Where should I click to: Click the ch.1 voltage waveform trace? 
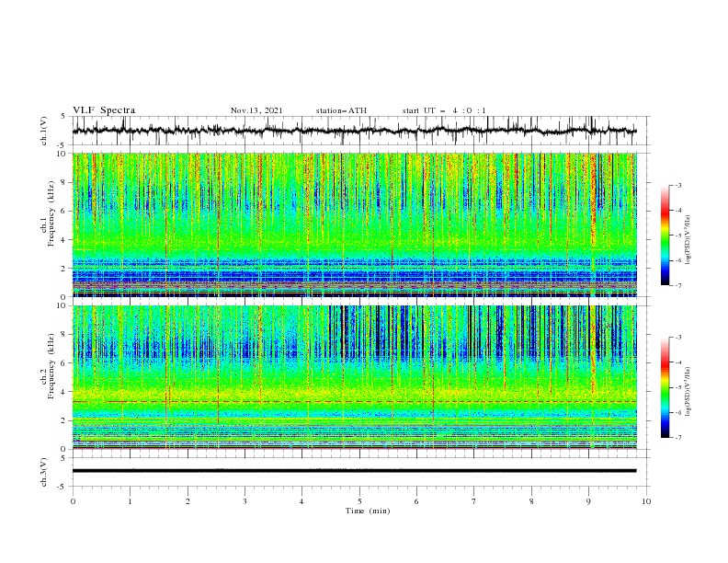click(x=354, y=131)
